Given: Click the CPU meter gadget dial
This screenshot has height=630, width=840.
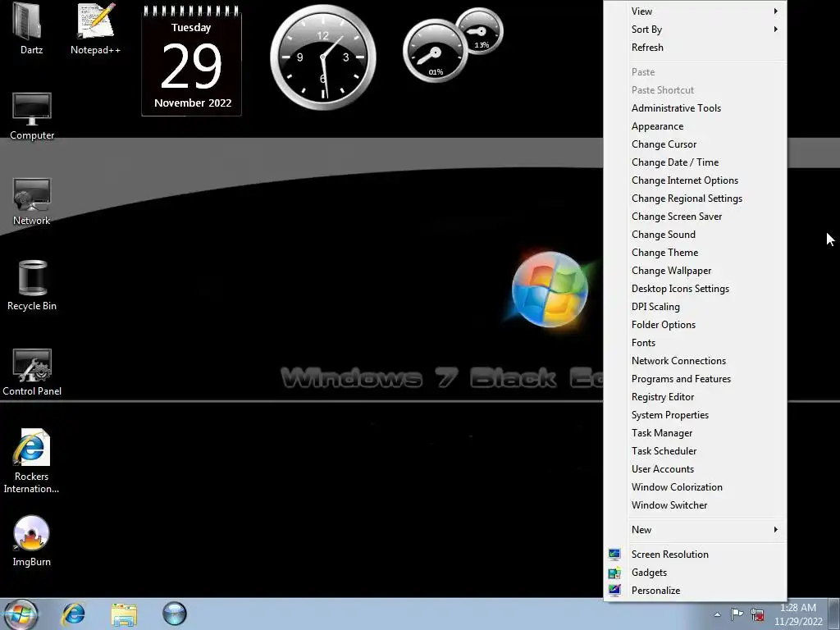Looking at the screenshot, I should pyautogui.click(x=435, y=52).
